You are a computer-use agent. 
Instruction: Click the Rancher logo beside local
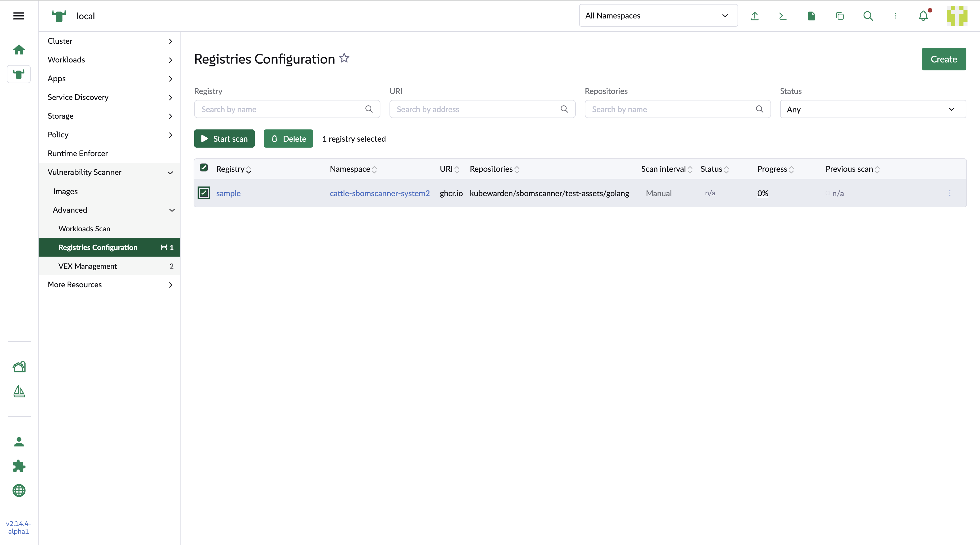point(59,16)
